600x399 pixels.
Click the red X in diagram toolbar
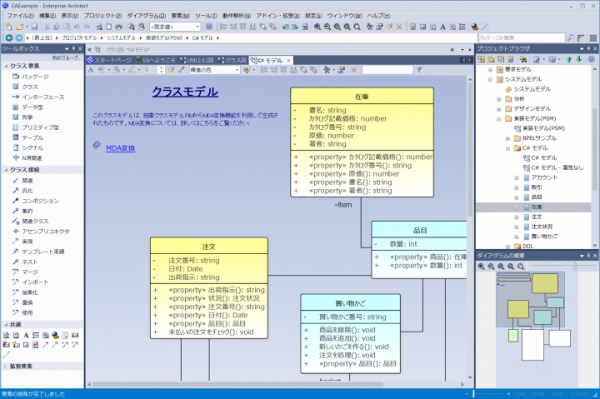tap(354, 70)
